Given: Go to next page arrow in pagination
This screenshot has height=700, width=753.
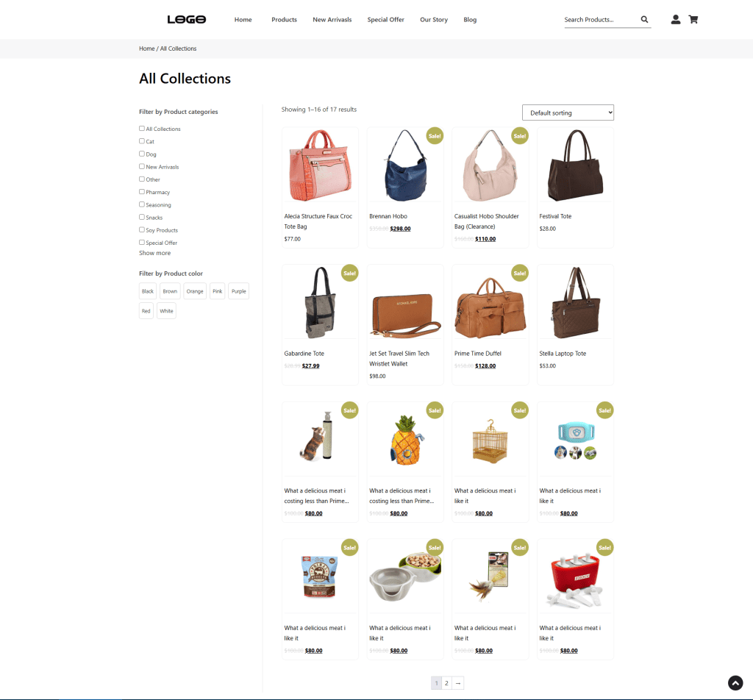Looking at the screenshot, I should point(457,683).
